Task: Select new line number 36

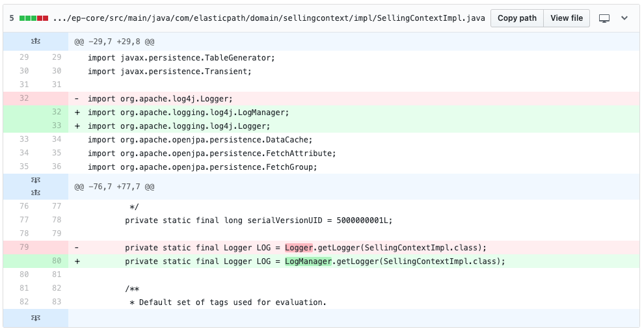Action: tap(57, 166)
